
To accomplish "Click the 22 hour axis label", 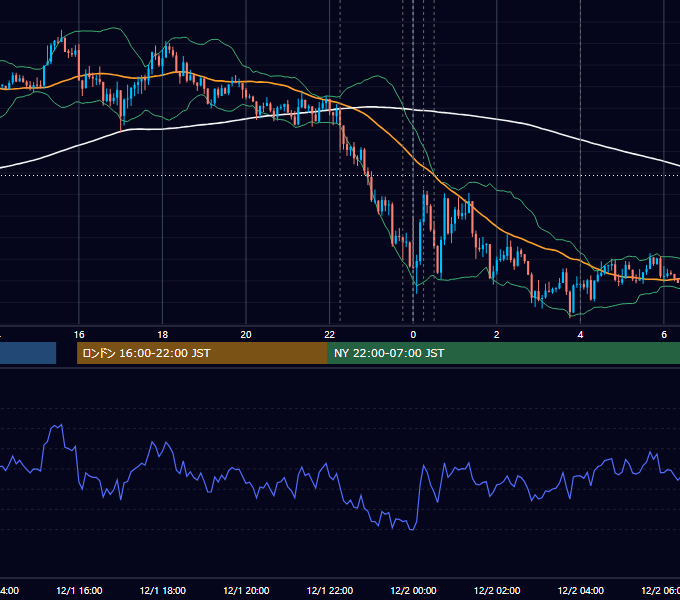I will 330,334.
